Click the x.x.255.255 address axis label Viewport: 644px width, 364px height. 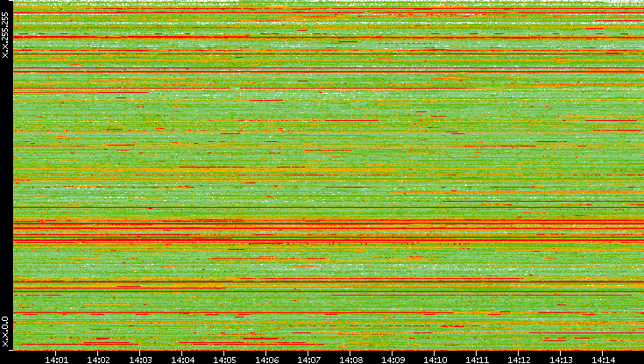[5, 35]
